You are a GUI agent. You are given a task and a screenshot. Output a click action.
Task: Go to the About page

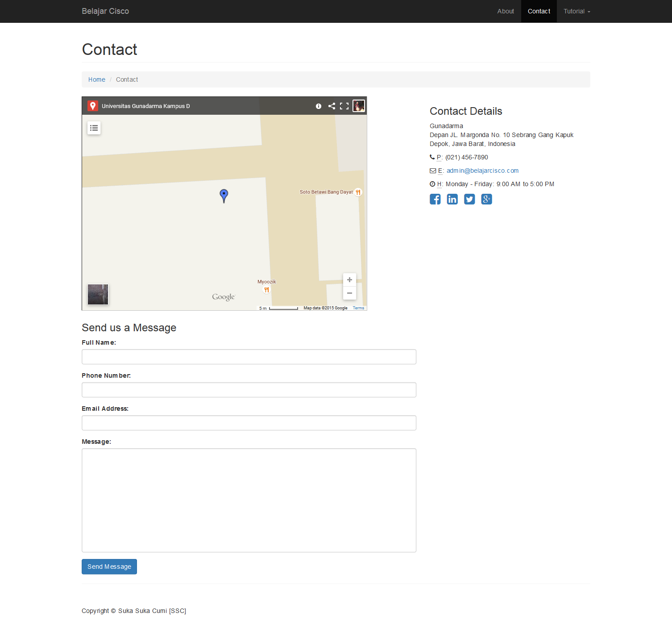coord(506,11)
